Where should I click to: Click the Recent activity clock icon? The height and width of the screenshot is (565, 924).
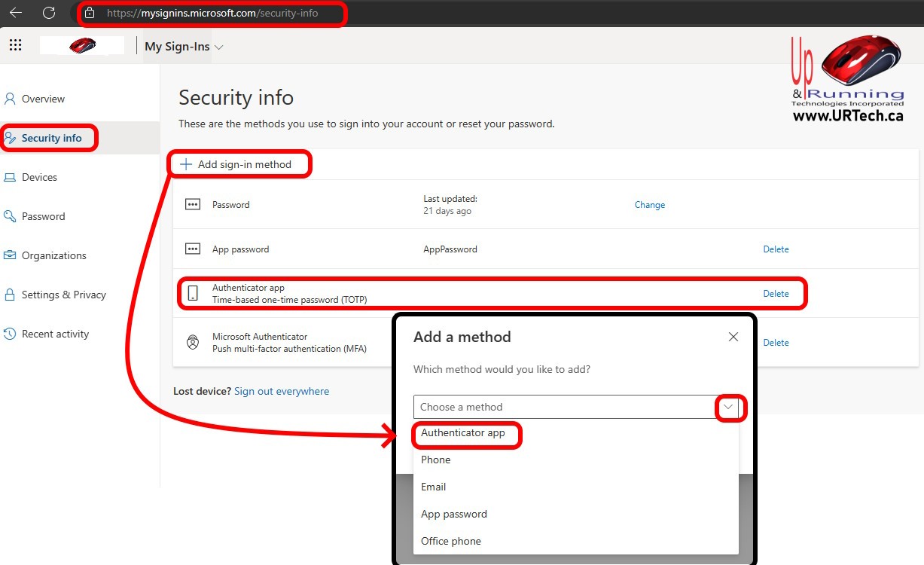coord(10,334)
